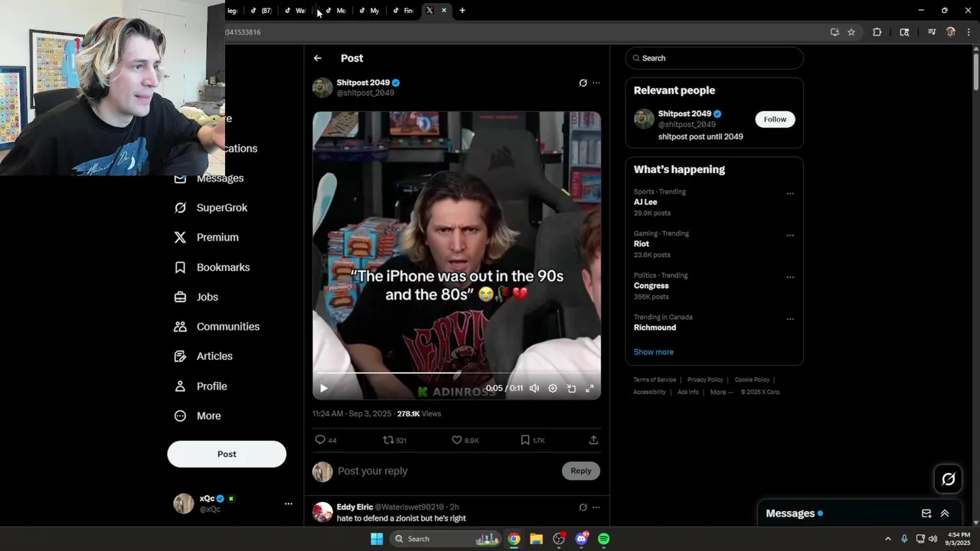The image size is (980, 551).
Task: Switch to the TikTok (87) tab
Action: [261, 11]
